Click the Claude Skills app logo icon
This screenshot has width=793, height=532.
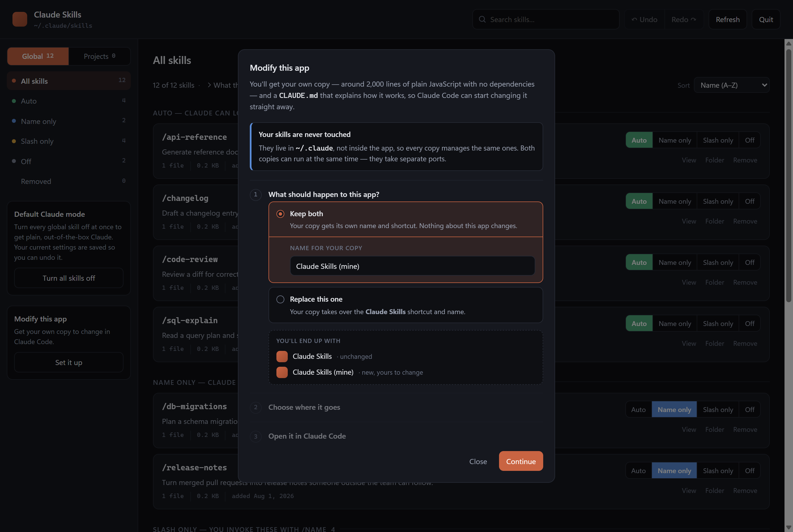[20, 19]
